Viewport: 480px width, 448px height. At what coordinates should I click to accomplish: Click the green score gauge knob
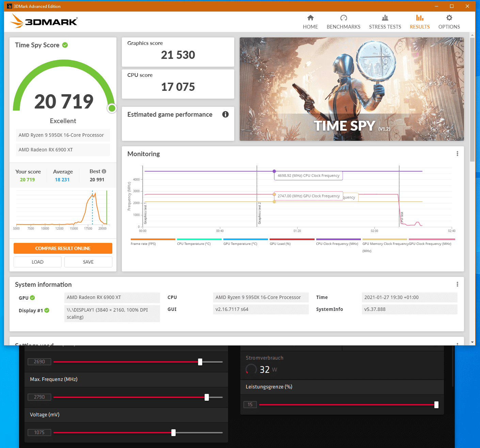[x=112, y=109]
